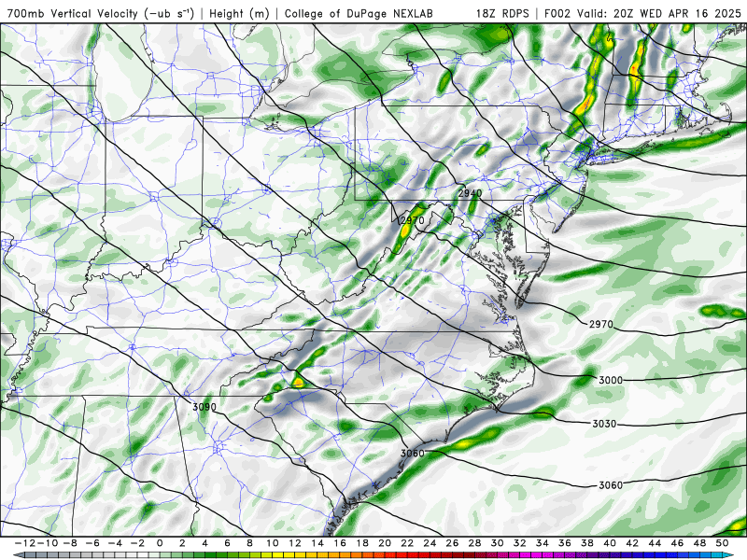Click the 50 value on the color scale
The height and width of the screenshot is (560, 747).
722,543
